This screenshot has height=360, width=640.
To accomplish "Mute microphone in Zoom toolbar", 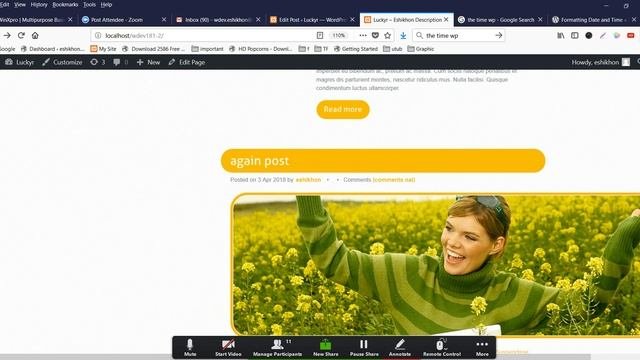I will pos(190,348).
